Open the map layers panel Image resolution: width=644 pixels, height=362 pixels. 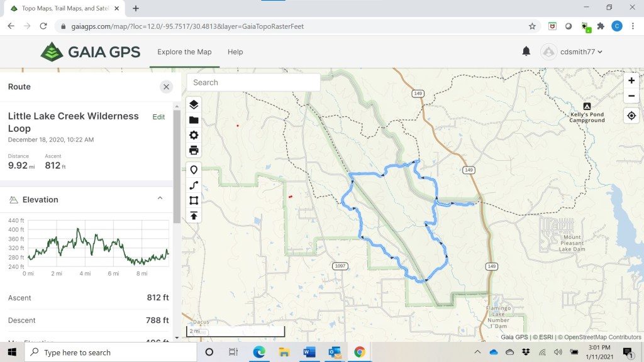(x=194, y=104)
